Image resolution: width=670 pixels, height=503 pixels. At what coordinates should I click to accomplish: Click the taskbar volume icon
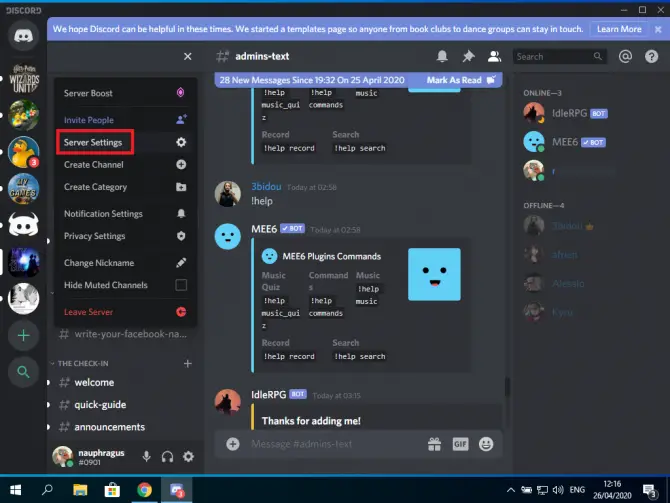click(558, 490)
